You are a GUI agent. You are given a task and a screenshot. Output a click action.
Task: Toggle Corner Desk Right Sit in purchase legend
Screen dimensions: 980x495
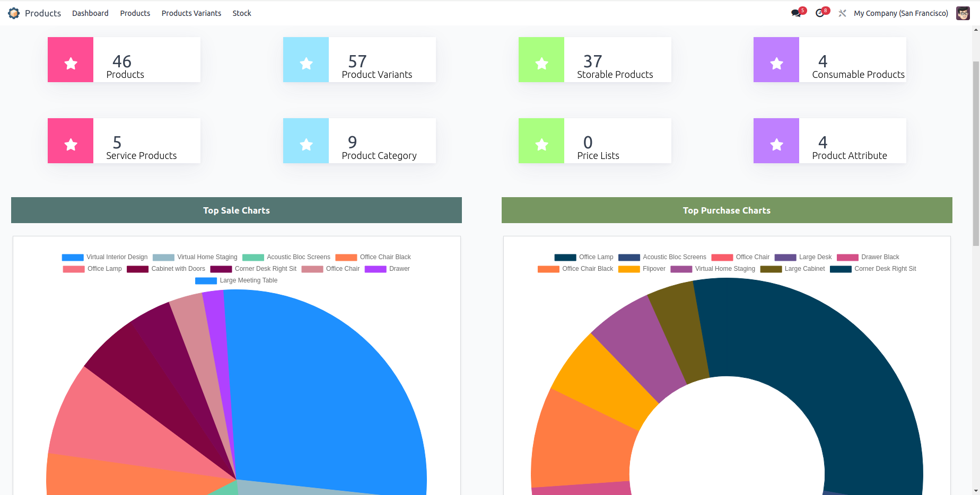coord(873,269)
